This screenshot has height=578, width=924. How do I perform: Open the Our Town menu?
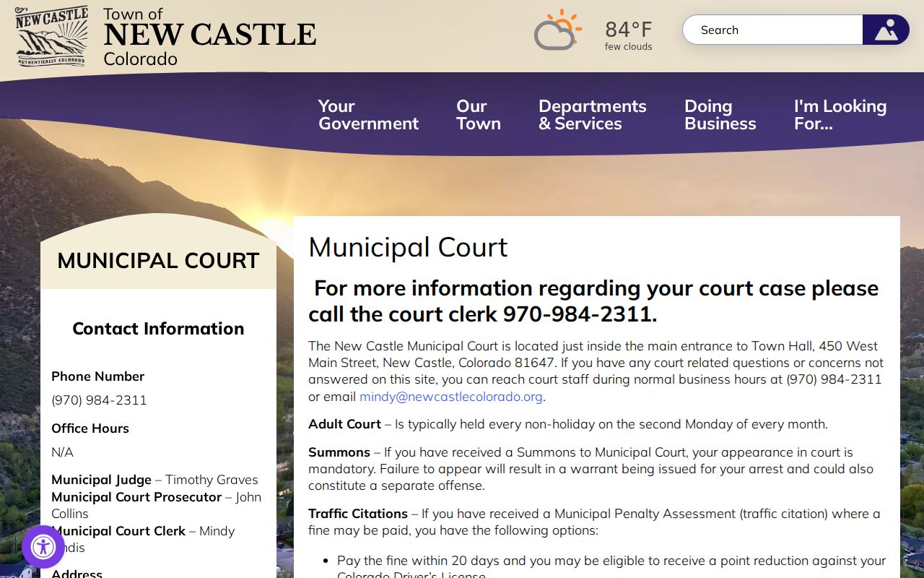click(479, 115)
